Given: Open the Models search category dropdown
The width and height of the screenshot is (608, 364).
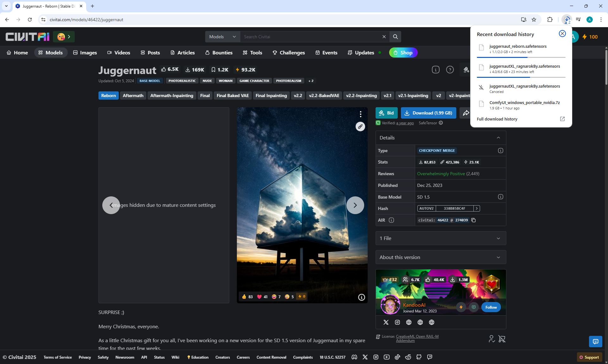Looking at the screenshot, I should pos(222,37).
